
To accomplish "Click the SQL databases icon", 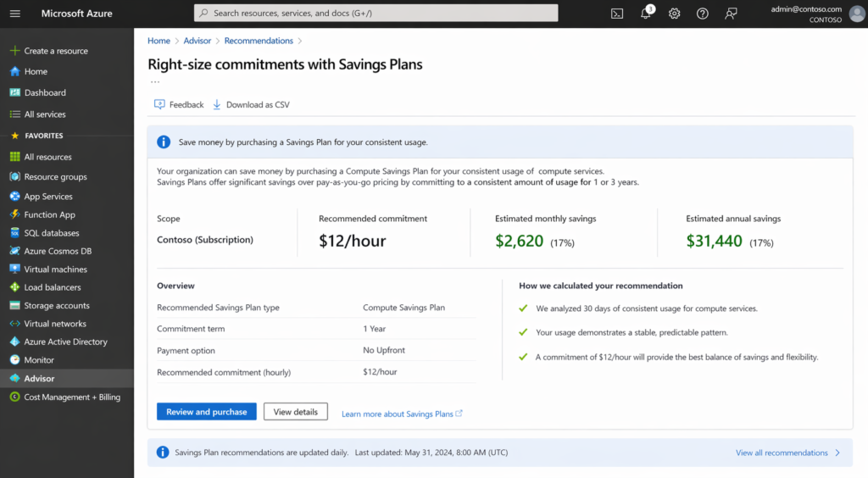I will 15,233.
